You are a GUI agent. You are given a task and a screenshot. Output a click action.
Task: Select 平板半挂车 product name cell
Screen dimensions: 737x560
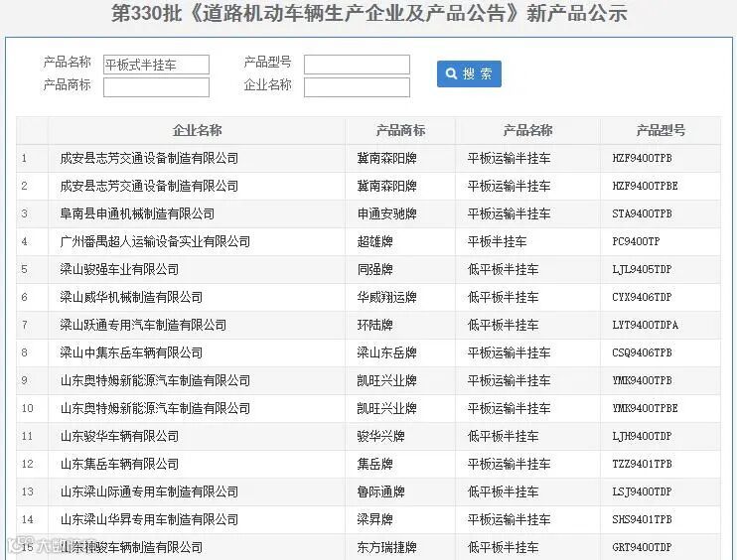tap(527, 241)
